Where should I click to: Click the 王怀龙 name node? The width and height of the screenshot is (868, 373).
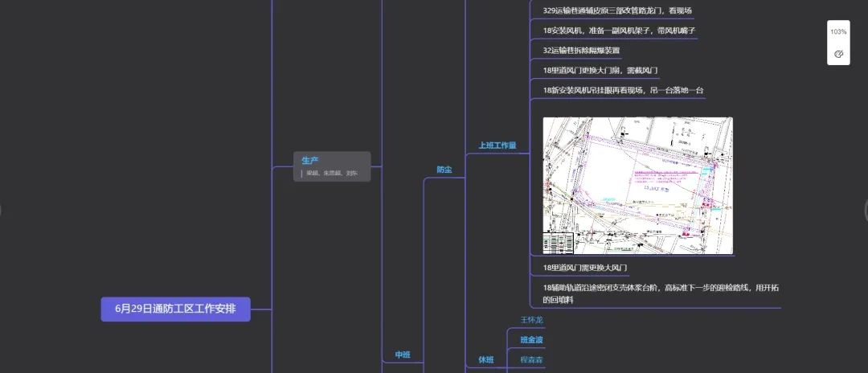pyautogui.click(x=531, y=320)
